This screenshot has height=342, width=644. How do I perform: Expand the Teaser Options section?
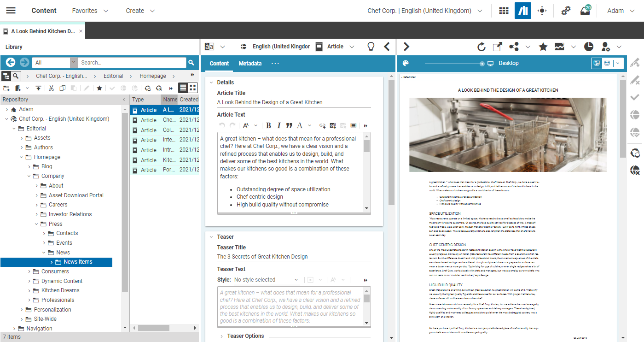point(221,336)
